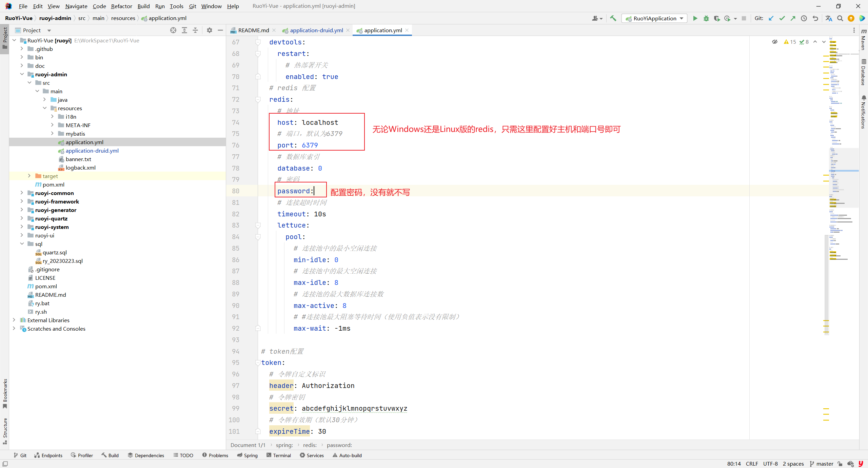This screenshot has width=868, height=468.
Task: Click the Search everywhere icon
Action: click(x=840, y=19)
